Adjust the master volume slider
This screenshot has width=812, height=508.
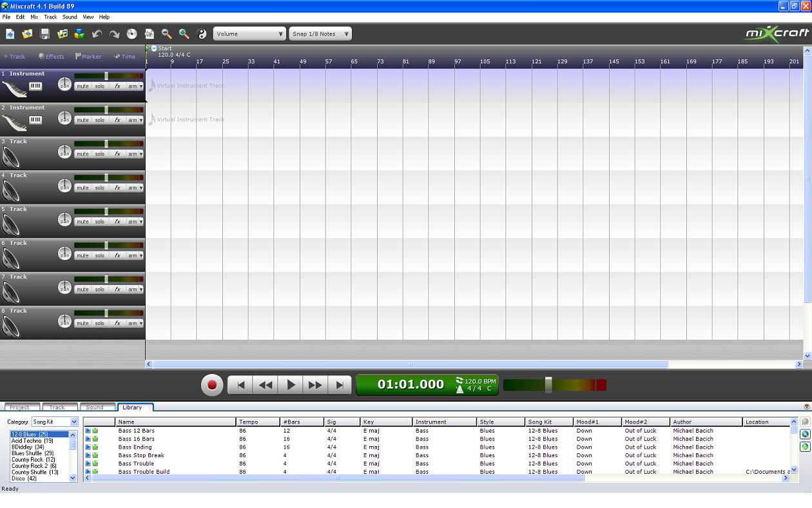(548, 385)
